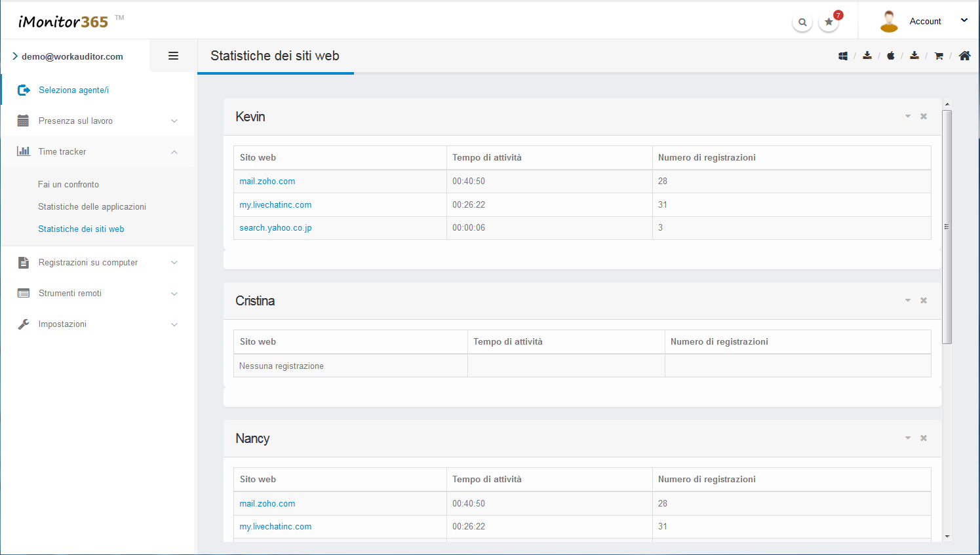Toggle the hamburger sidebar menu icon
Screen dimensions: 980x555
(x=174, y=56)
